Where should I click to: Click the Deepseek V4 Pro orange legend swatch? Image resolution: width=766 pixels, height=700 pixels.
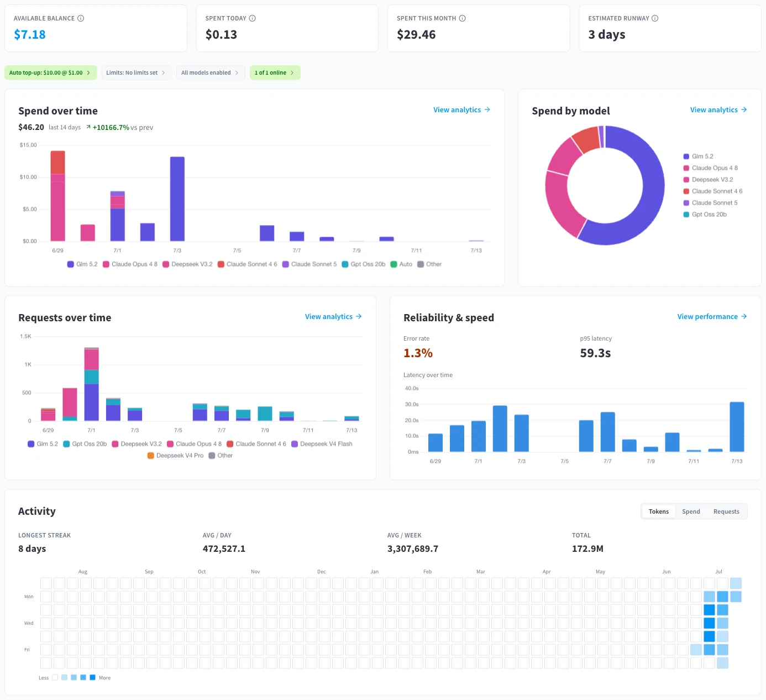(151, 456)
